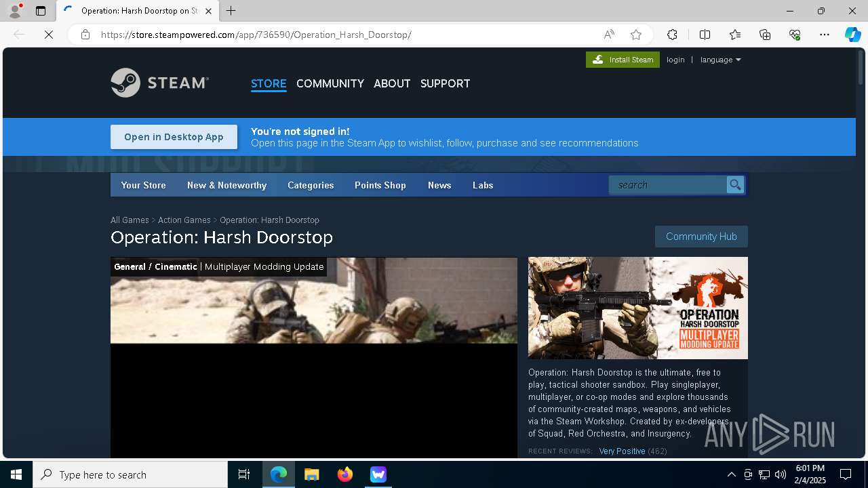Open the STORE menu
Viewport: 868px width, 488px height.
coord(269,83)
